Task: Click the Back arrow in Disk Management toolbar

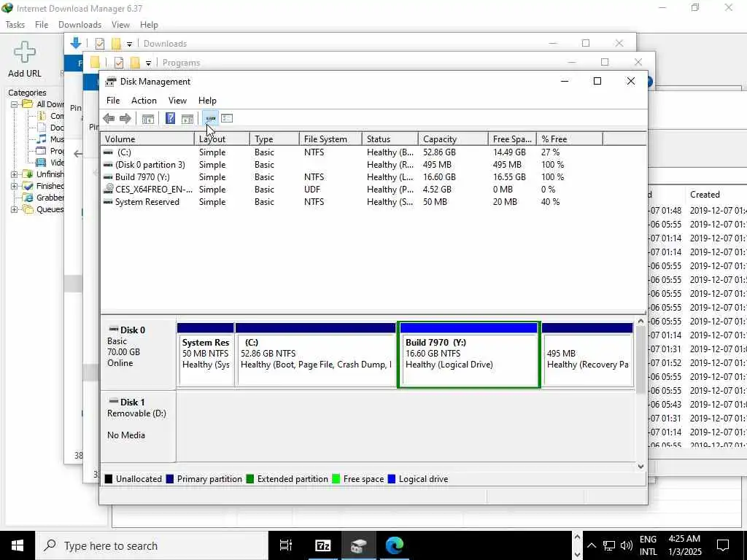Action: [x=109, y=119]
